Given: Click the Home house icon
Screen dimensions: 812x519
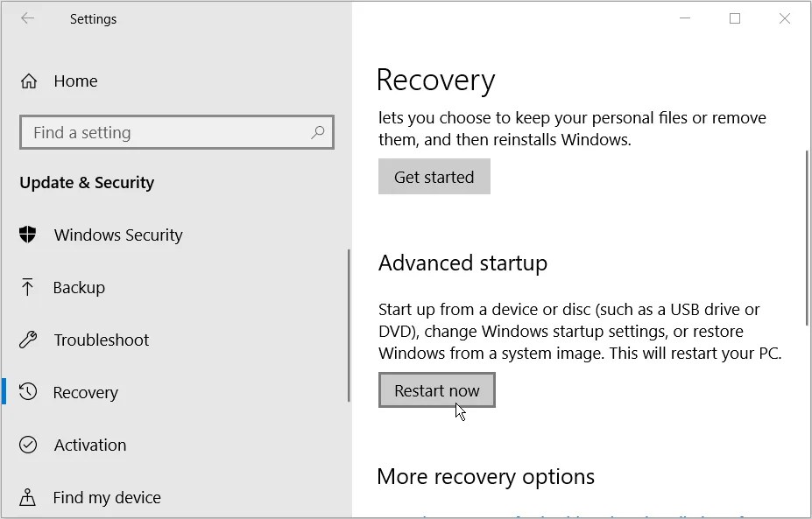Looking at the screenshot, I should click(28, 81).
